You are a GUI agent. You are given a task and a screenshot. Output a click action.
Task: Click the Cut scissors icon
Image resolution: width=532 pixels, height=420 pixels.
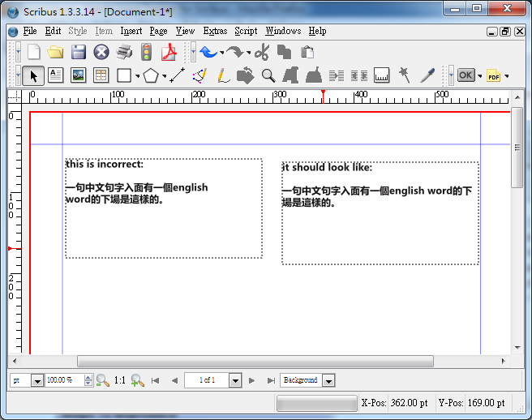pyautogui.click(x=261, y=53)
